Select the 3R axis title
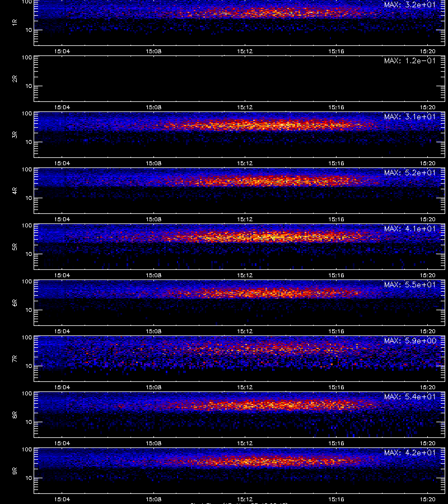The height and width of the screenshot is (504, 448). (15, 134)
